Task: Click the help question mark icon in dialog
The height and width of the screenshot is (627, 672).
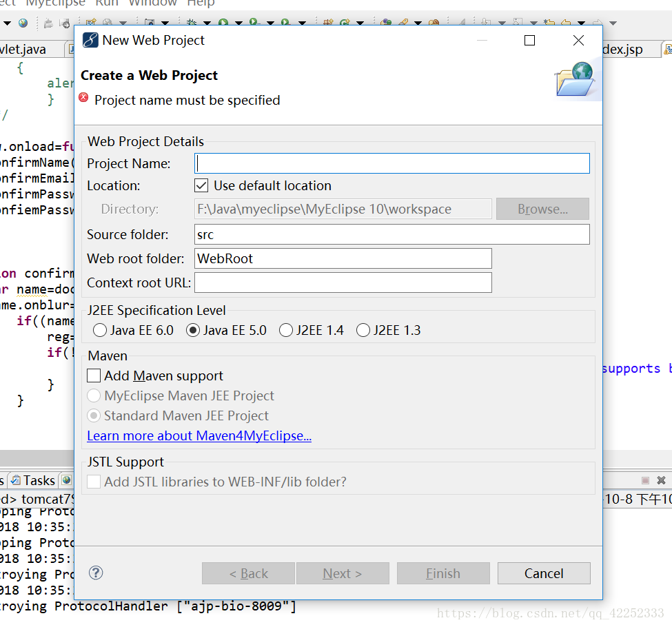Action: (96, 573)
